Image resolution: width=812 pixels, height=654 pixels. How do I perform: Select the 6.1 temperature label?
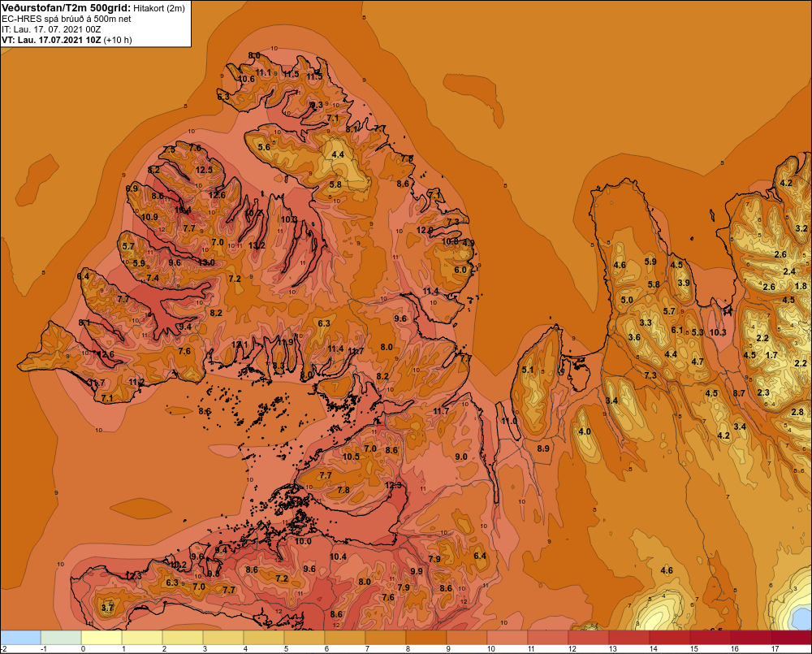click(x=677, y=331)
